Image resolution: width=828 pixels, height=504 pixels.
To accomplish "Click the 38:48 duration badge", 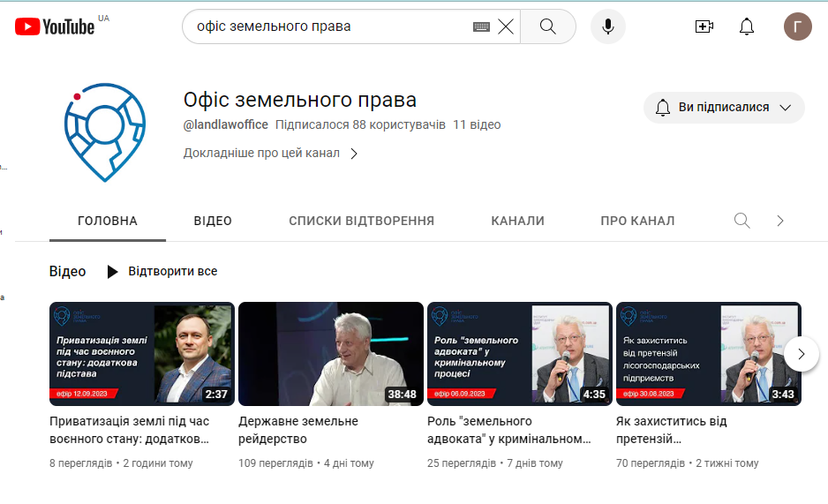I will click(x=402, y=395).
